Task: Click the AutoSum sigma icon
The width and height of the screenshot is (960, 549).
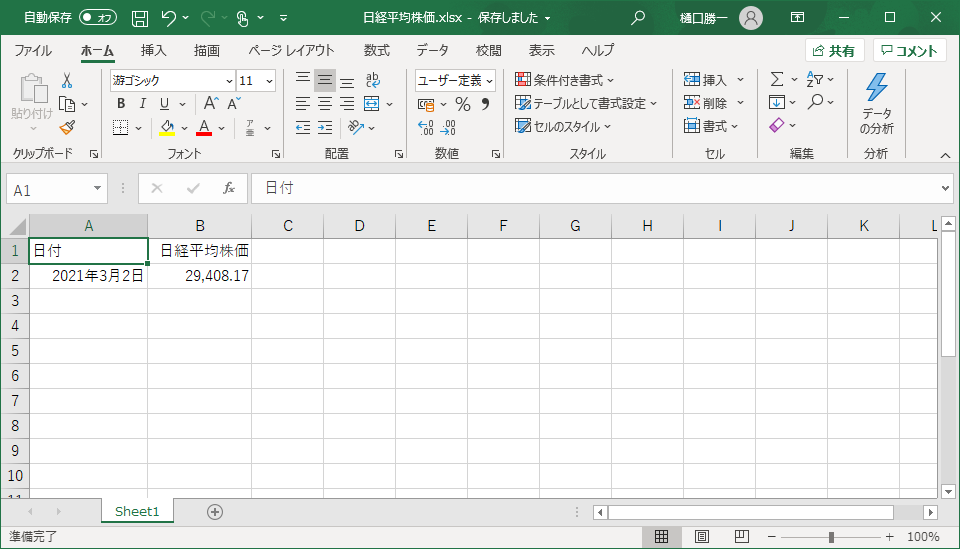Action: pyautogui.click(x=777, y=79)
